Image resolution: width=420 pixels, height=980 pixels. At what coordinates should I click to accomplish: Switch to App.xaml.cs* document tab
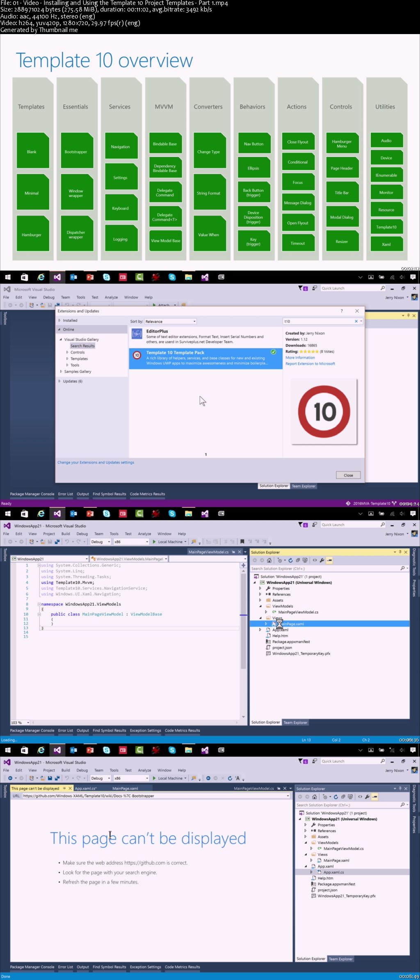[86, 788]
